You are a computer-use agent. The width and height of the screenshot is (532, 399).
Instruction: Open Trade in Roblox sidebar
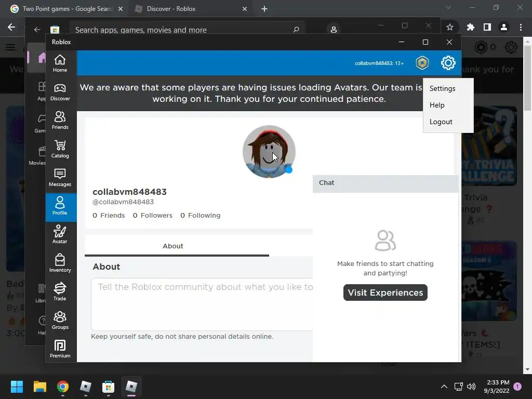(x=60, y=292)
